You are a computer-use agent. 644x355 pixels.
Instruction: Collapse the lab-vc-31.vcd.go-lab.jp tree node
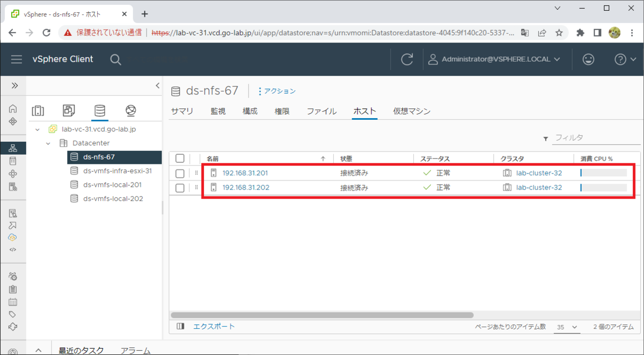tap(38, 129)
